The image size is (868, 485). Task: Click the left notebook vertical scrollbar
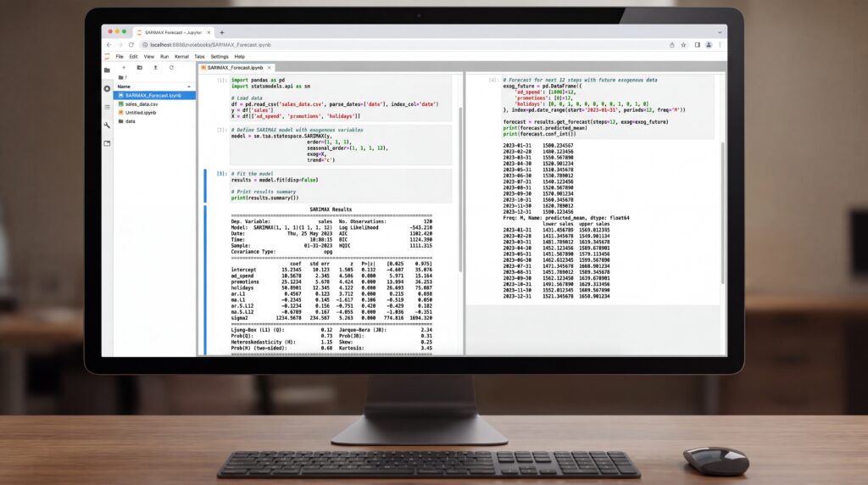460,188
